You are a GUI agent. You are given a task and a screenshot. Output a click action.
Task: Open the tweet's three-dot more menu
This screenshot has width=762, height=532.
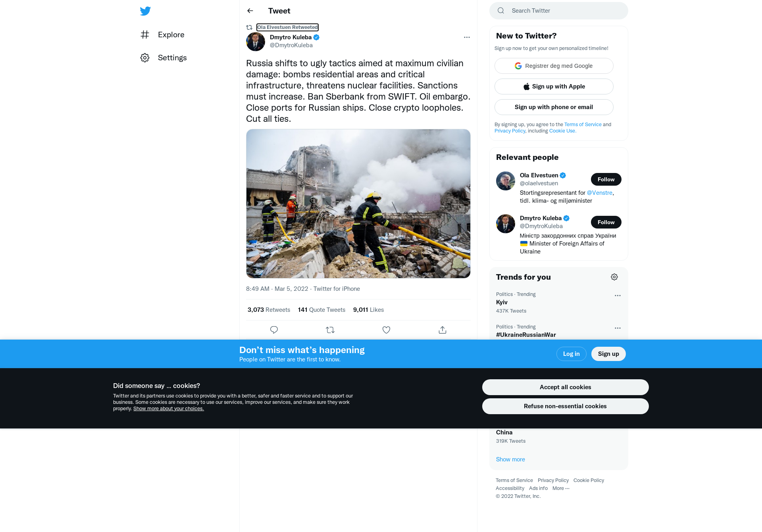(x=467, y=37)
